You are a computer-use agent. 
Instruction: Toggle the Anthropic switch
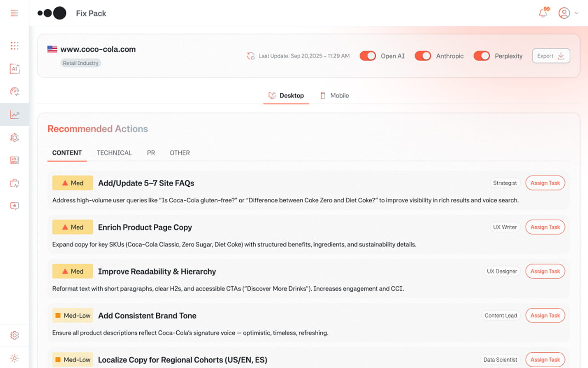pyautogui.click(x=423, y=56)
